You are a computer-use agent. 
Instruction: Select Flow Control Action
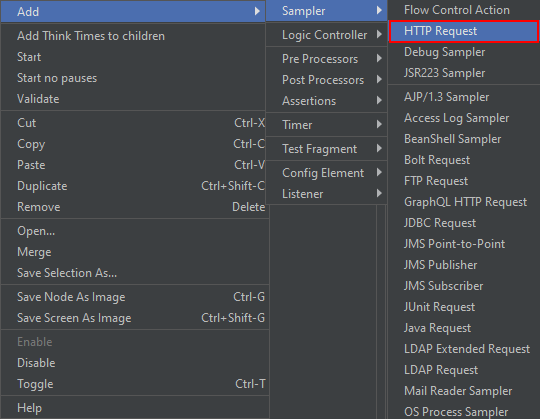464,10
